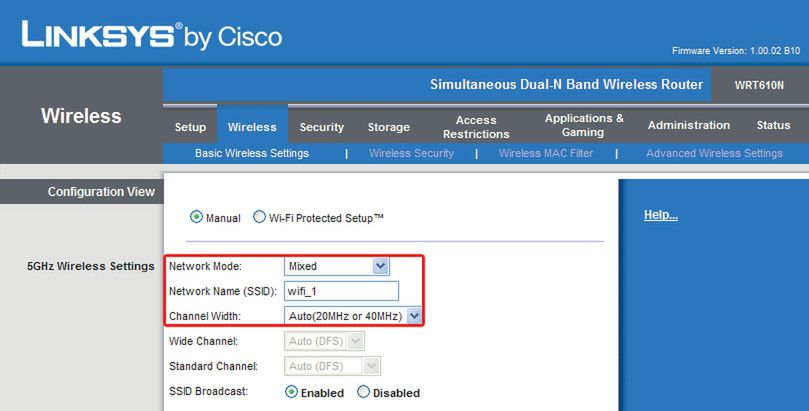Open the Wireless Security subtab
Image resolution: width=809 pixels, height=411 pixels.
click(411, 153)
